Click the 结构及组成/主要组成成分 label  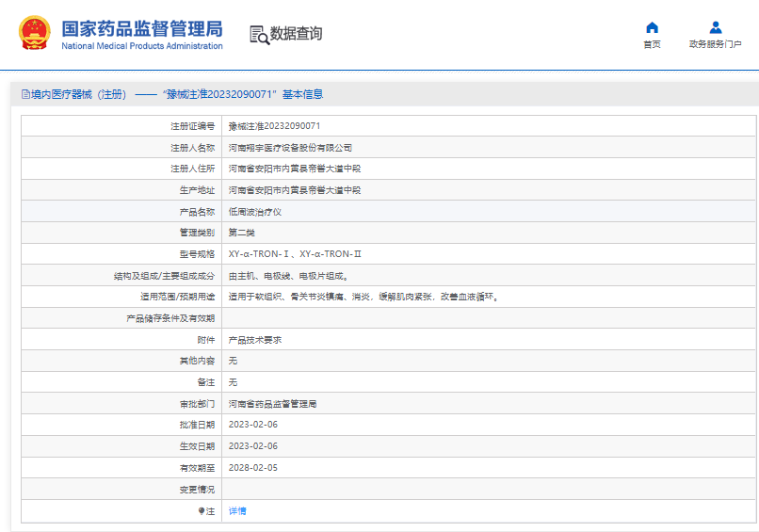click(x=164, y=276)
